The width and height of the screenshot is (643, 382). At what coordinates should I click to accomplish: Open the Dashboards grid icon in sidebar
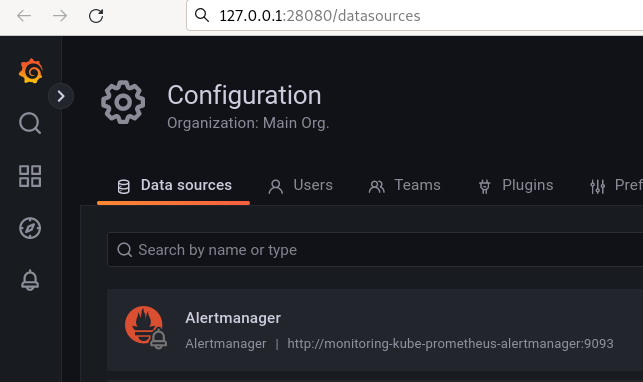pos(30,176)
